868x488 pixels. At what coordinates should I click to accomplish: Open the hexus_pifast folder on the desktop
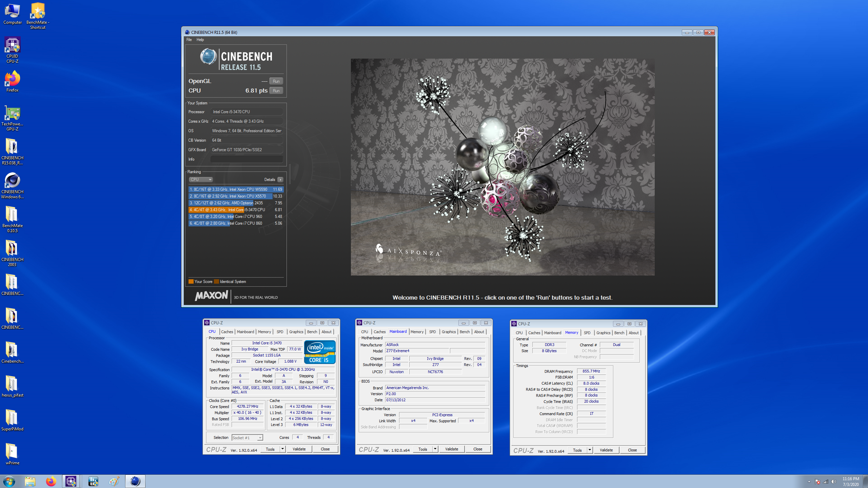pos(13,386)
